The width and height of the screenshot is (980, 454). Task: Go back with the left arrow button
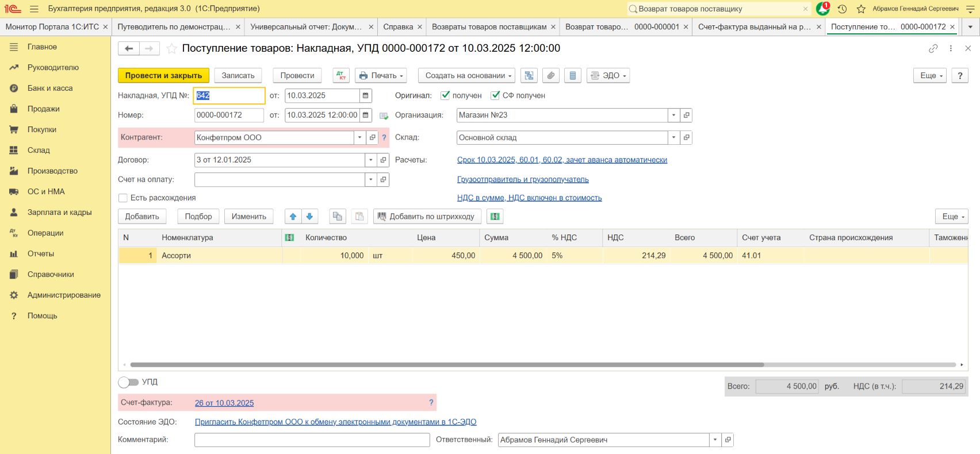(x=128, y=49)
